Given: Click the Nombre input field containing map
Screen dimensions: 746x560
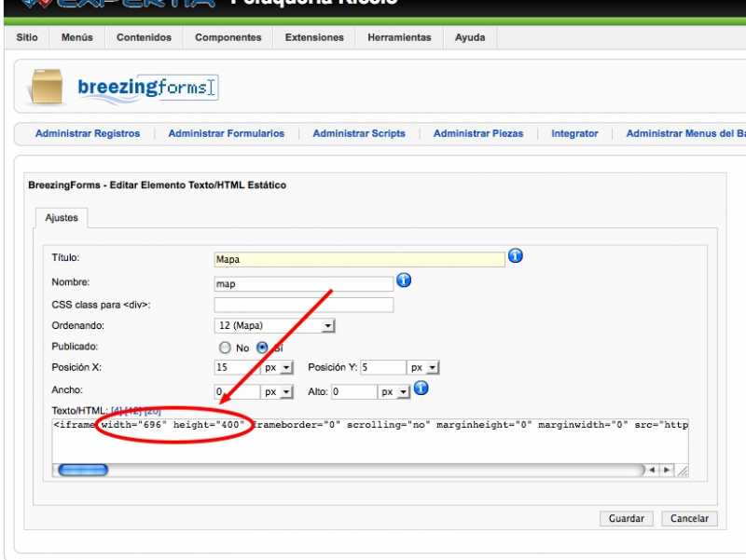Looking at the screenshot, I should pyautogui.click(x=304, y=284).
